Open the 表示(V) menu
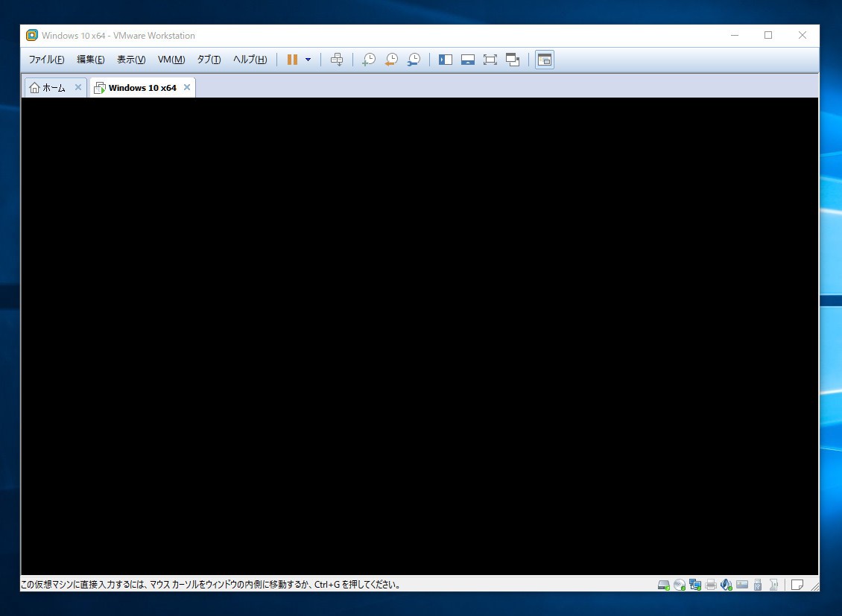 132,60
